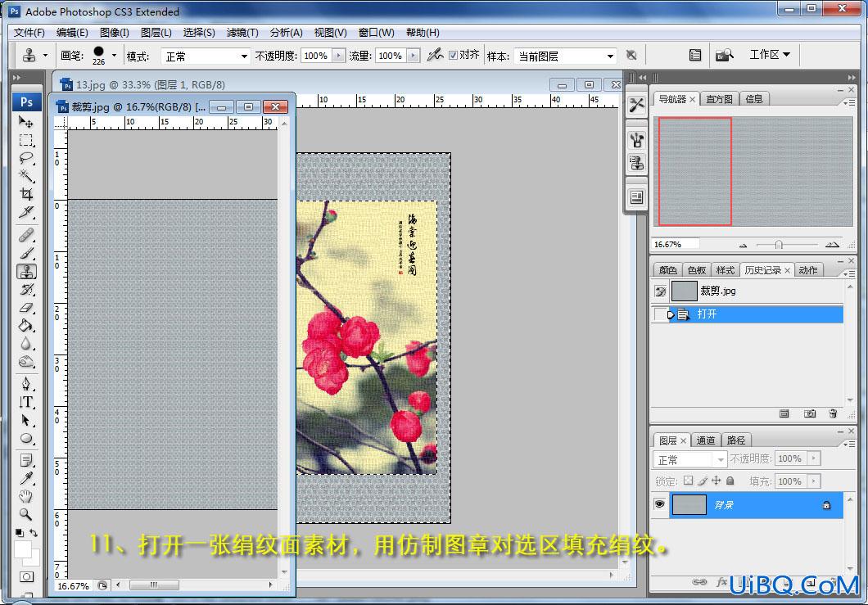Screen dimensions: 868x605
Task: Select the Type tool
Action: coord(26,402)
